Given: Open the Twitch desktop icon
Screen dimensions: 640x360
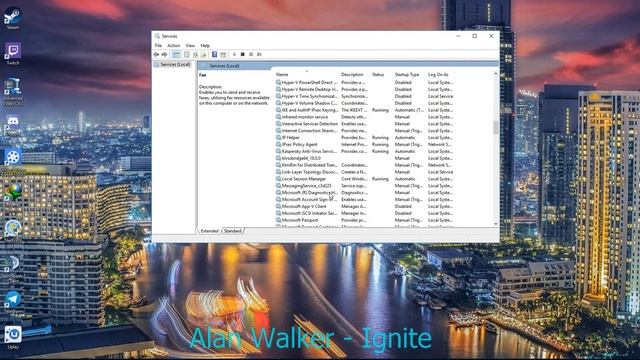Looking at the screenshot, I should pos(13,54).
